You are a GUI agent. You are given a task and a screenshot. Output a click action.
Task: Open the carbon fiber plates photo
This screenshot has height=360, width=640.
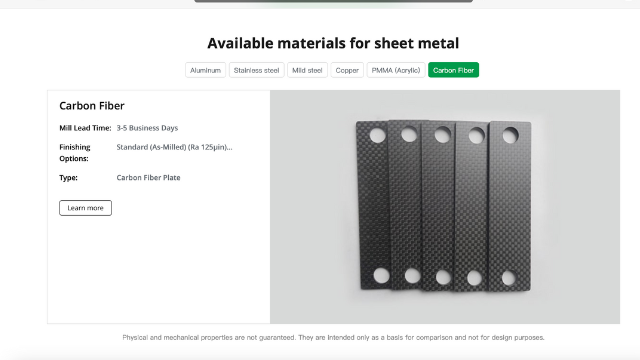[x=445, y=207]
